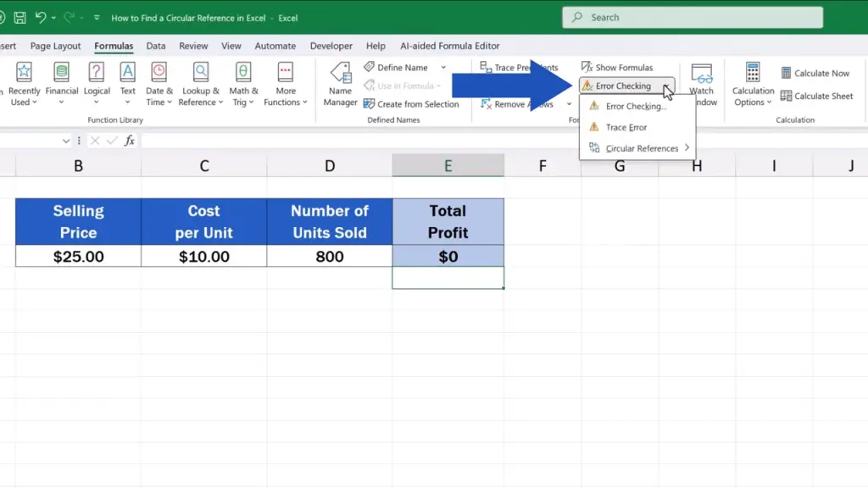Open the Name Manager
The width and height of the screenshot is (868, 488).
click(x=340, y=83)
